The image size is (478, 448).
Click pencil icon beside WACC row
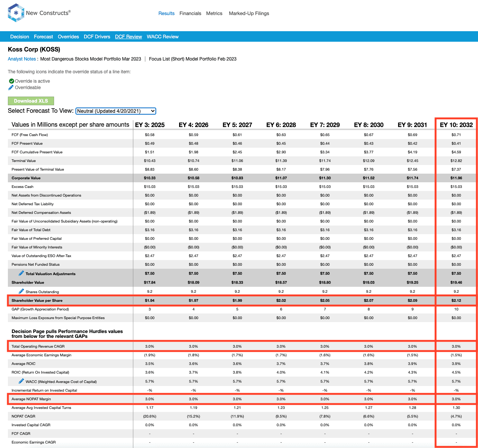pyautogui.click(x=21, y=381)
